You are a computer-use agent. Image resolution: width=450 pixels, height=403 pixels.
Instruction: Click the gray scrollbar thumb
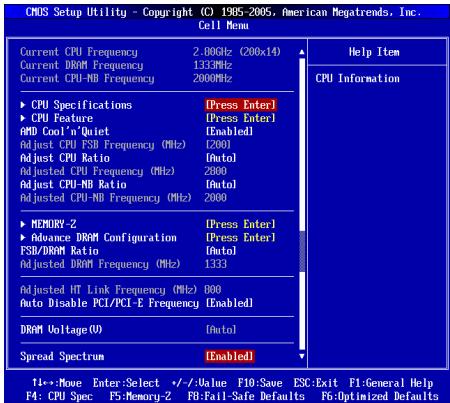pyautogui.click(x=302, y=252)
